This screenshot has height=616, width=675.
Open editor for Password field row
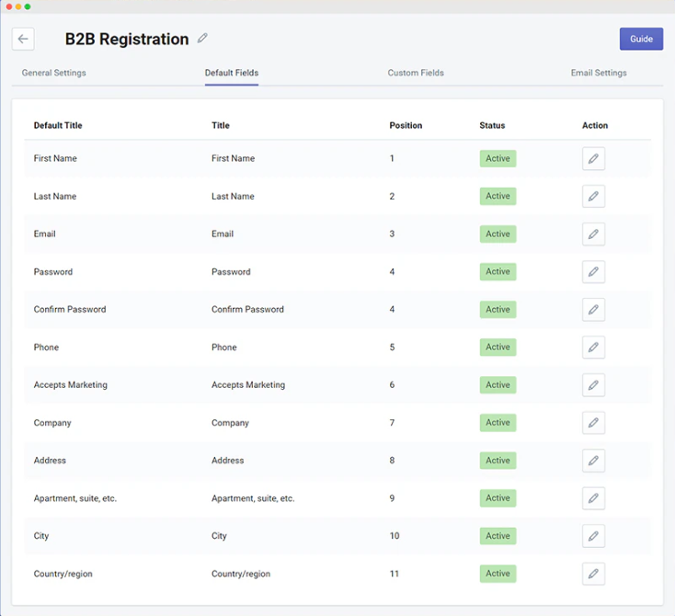(x=593, y=272)
